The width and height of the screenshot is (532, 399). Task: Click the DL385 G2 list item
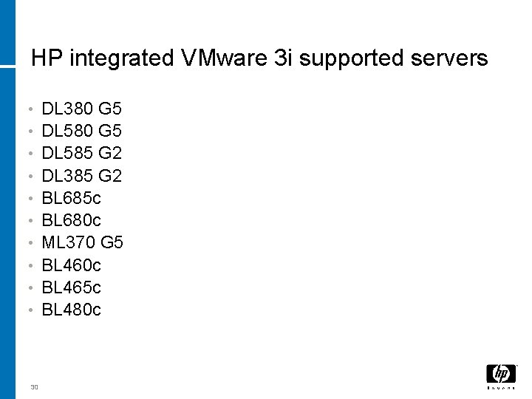coord(81,176)
